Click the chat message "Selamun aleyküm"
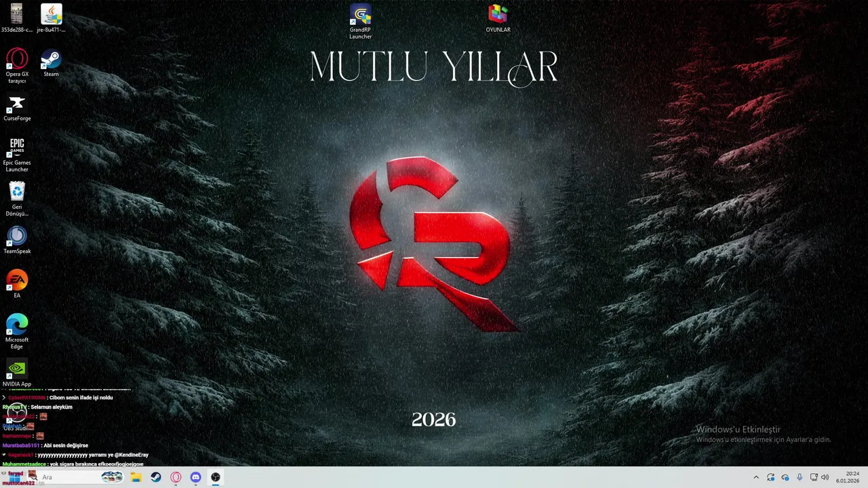868x488 pixels. [x=52, y=407]
